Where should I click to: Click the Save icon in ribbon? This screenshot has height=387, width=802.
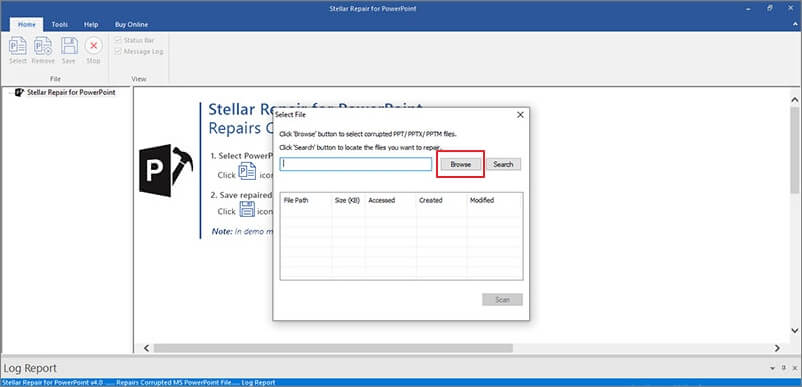tap(69, 46)
